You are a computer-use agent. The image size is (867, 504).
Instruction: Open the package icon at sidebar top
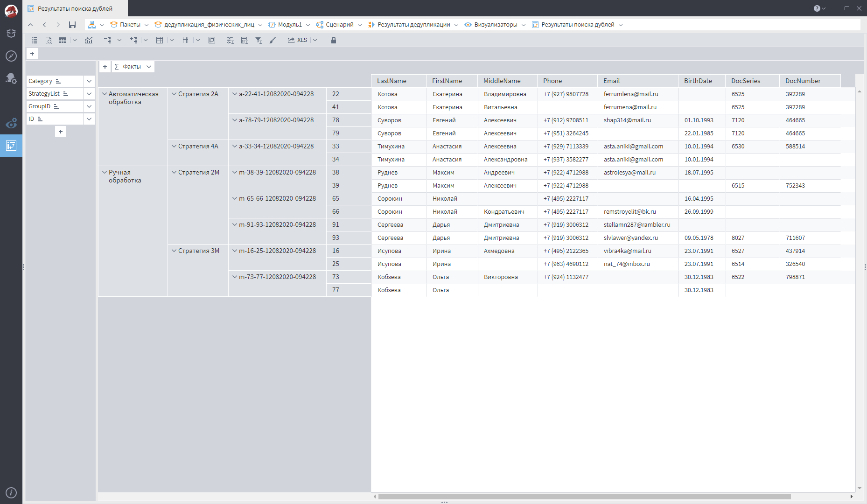[11, 33]
